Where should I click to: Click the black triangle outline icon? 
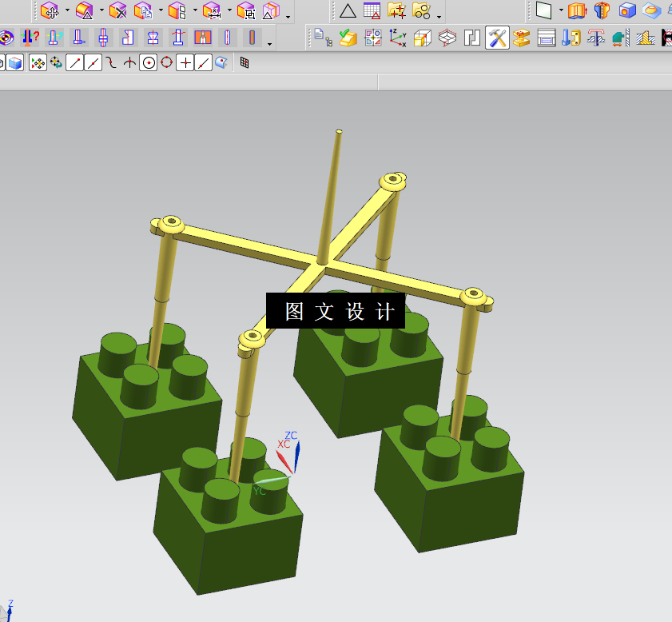click(x=348, y=10)
